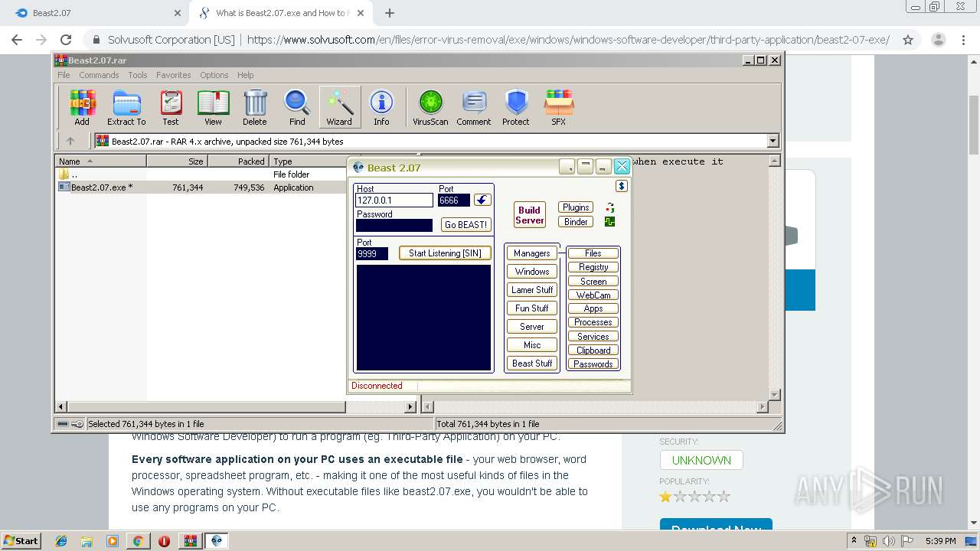
Task: Open the WebCam manager
Action: coord(593,295)
